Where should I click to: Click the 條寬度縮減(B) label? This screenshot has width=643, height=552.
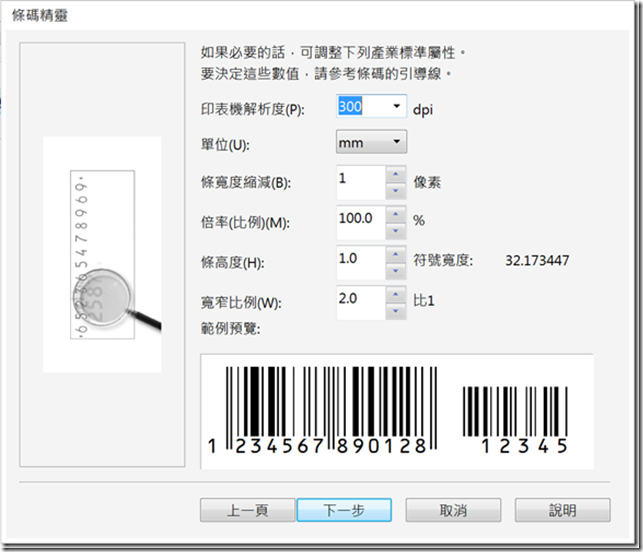(x=246, y=182)
